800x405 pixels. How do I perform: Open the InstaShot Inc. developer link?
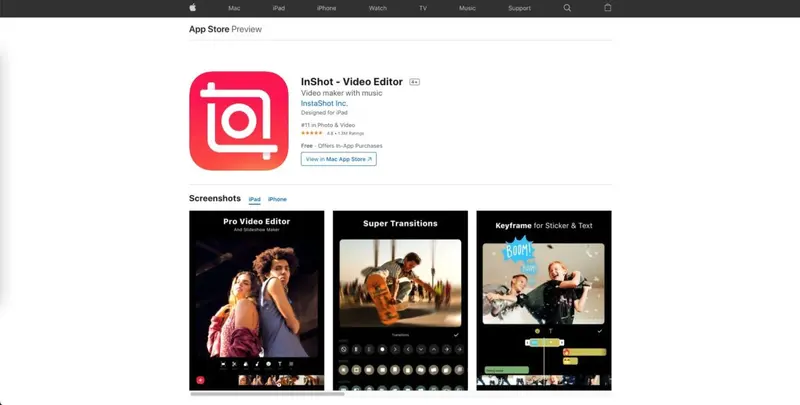(x=325, y=103)
